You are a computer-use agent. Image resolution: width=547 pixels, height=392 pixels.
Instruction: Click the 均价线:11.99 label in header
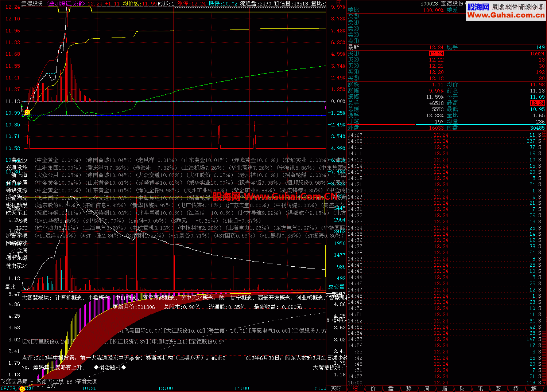coord(140,4)
